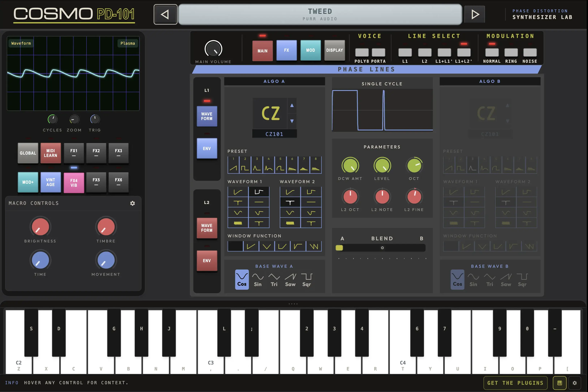The width and height of the screenshot is (588, 392).
Task: Enable RING modulation
Action: 511,53
